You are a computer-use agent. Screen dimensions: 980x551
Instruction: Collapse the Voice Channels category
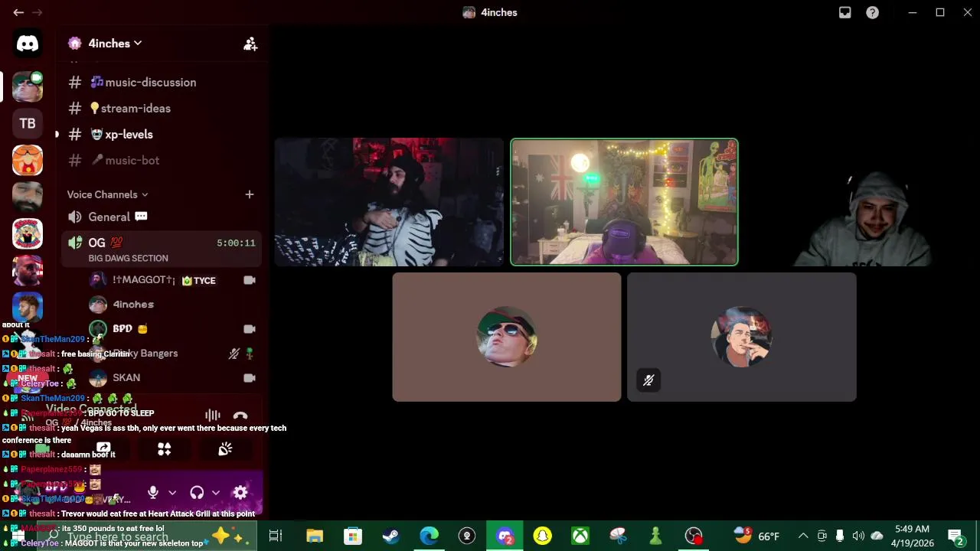click(108, 194)
